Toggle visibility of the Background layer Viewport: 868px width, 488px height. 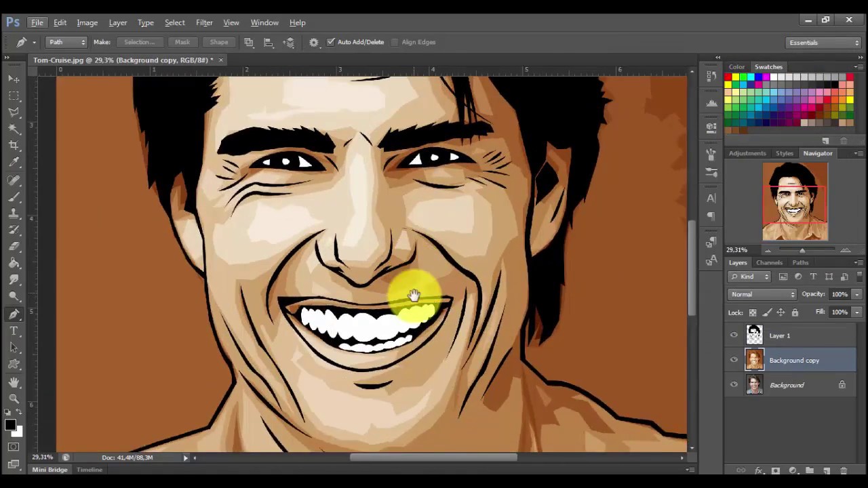(734, 385)
